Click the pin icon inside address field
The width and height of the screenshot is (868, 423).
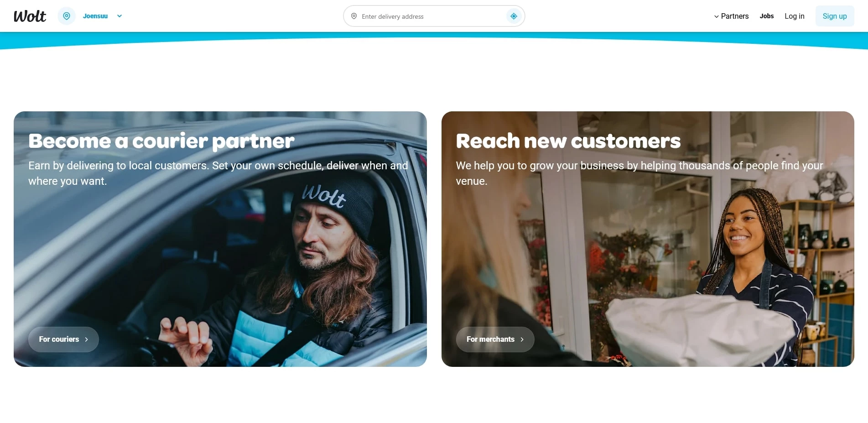coord(354,16)
